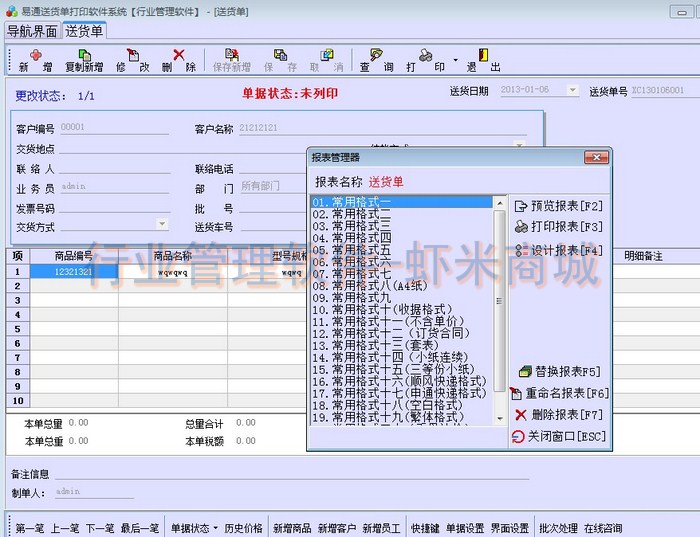The width and height of the screenshot is (700, 537).
Task: Click the 客户名称 input field
Action: point(383,128)
